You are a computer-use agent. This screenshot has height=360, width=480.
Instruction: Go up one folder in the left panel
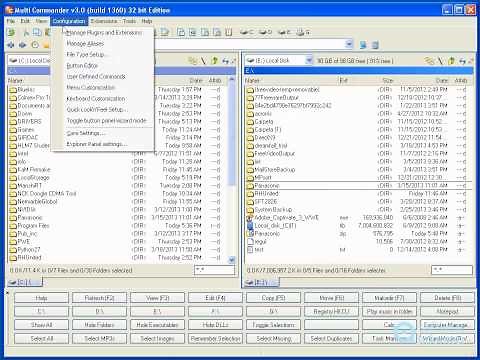[x=215, y=61]
